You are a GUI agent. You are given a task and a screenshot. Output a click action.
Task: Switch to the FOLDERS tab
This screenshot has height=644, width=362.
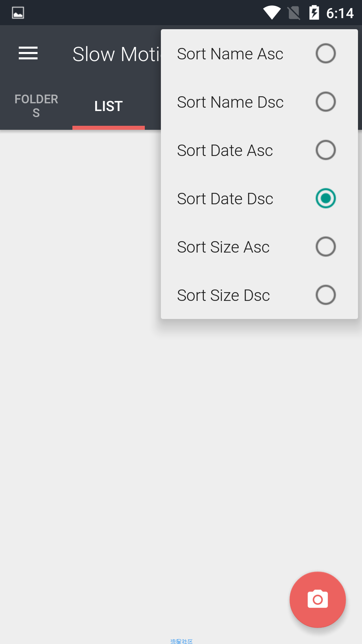[36, 106]
